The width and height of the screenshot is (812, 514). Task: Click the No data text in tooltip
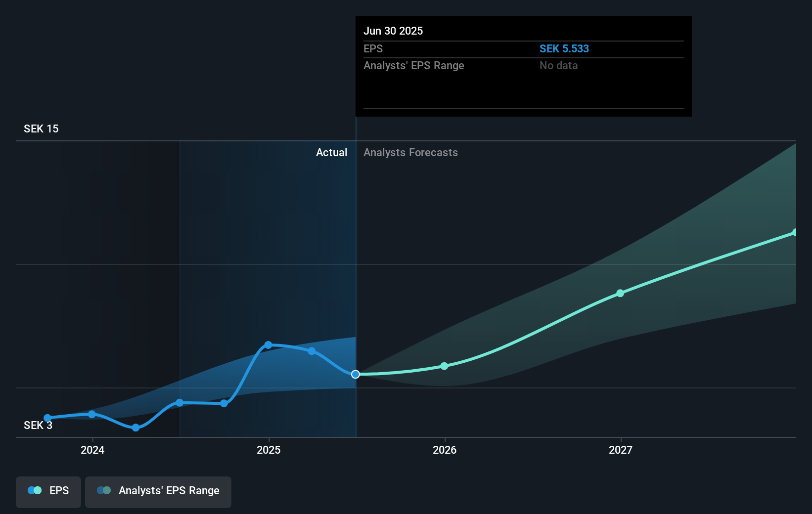tap(558, 65)
